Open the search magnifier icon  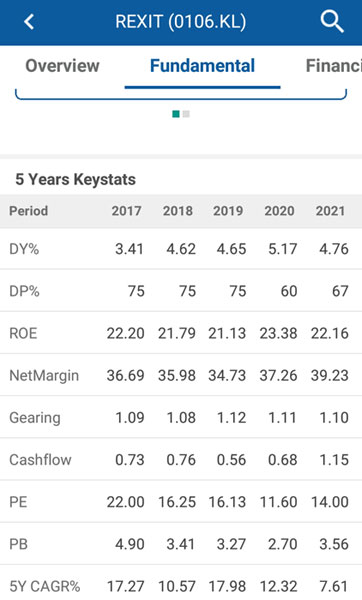click(x=332, y=21)
